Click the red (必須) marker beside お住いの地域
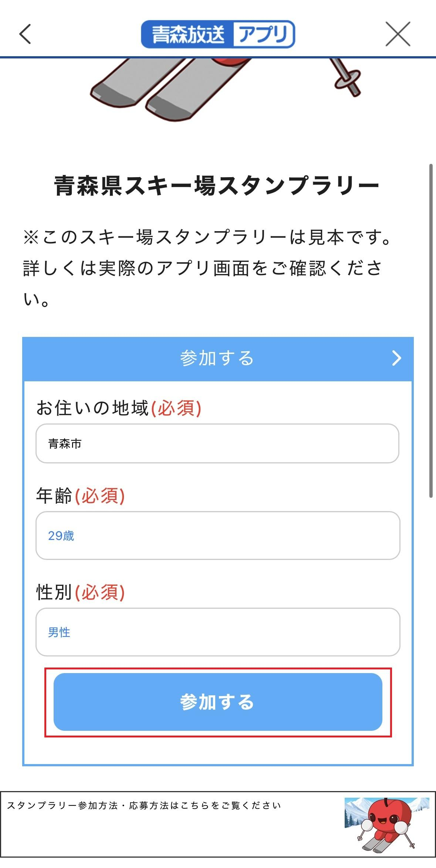 (176, 409)
